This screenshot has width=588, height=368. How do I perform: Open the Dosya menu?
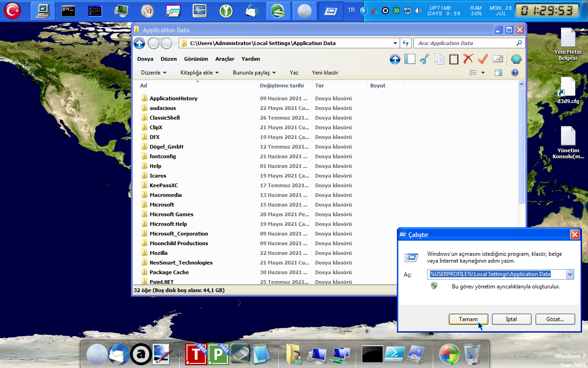coord(145,59)
